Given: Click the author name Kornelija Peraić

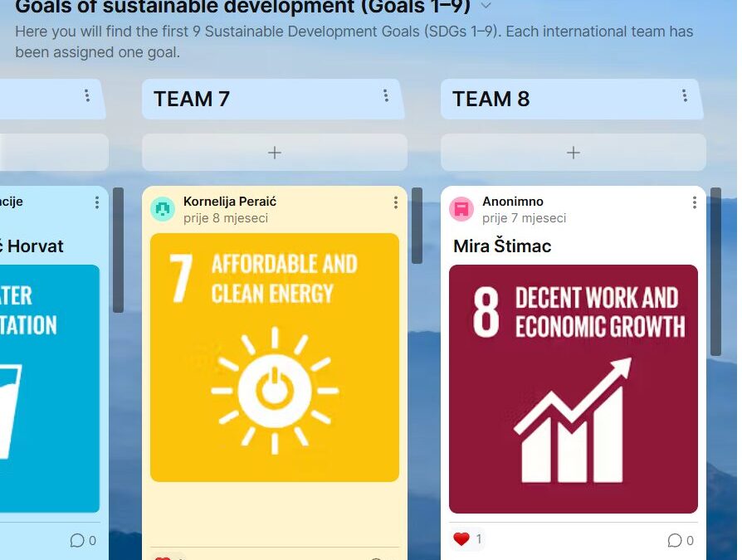Looking at the screenshot, I should [230, 202].
